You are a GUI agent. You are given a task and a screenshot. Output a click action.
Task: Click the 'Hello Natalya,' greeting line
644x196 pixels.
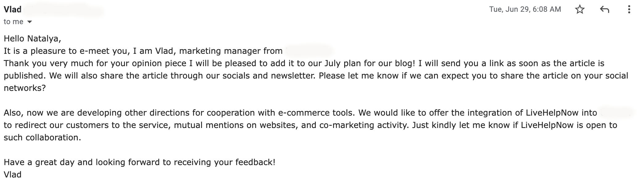coord(32,39)
